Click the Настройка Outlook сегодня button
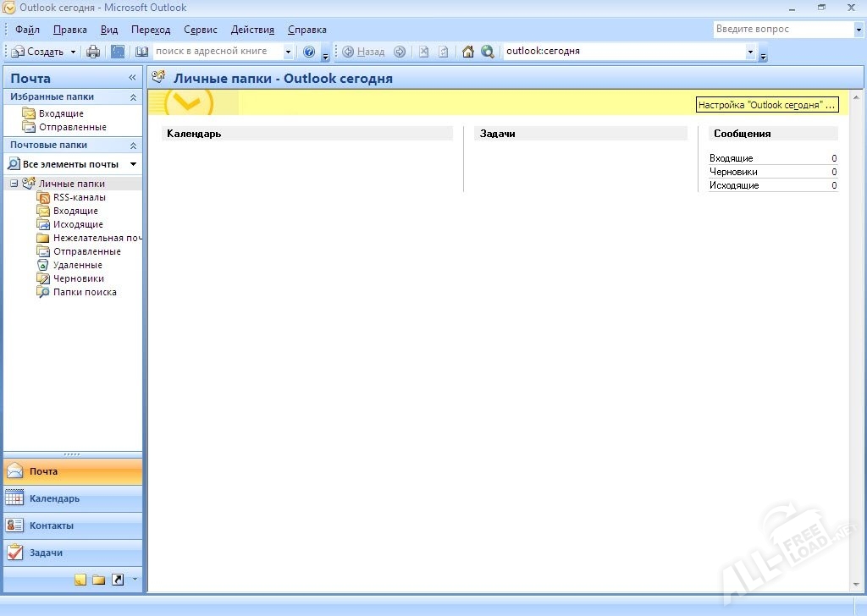This screenshot has width=867, height=616. pyautogui.click(x=765, y=104)
